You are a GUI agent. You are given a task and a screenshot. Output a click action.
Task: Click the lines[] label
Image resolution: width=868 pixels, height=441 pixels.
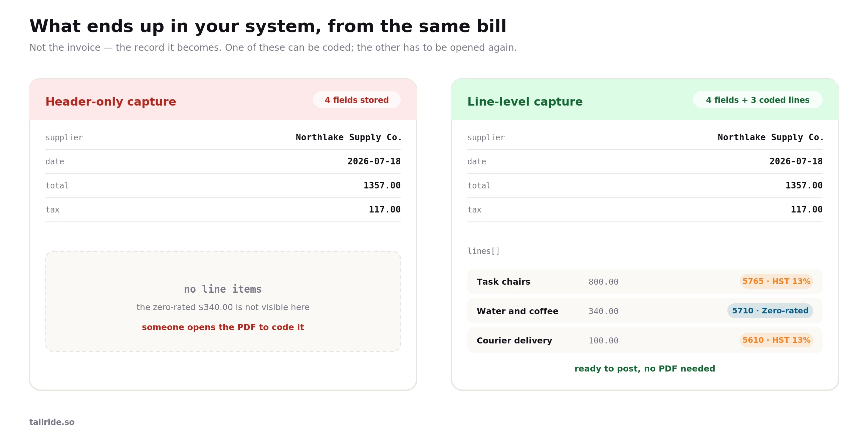(483, 251)
